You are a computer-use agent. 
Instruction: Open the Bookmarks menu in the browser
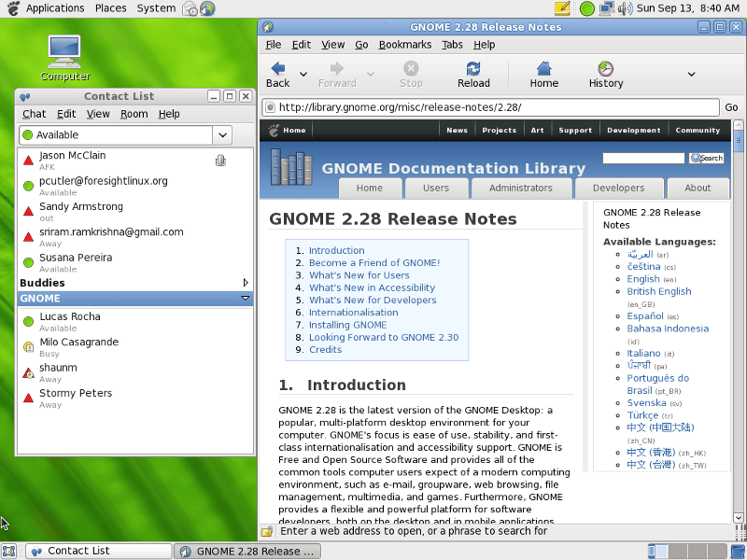[x=404, y=44]
